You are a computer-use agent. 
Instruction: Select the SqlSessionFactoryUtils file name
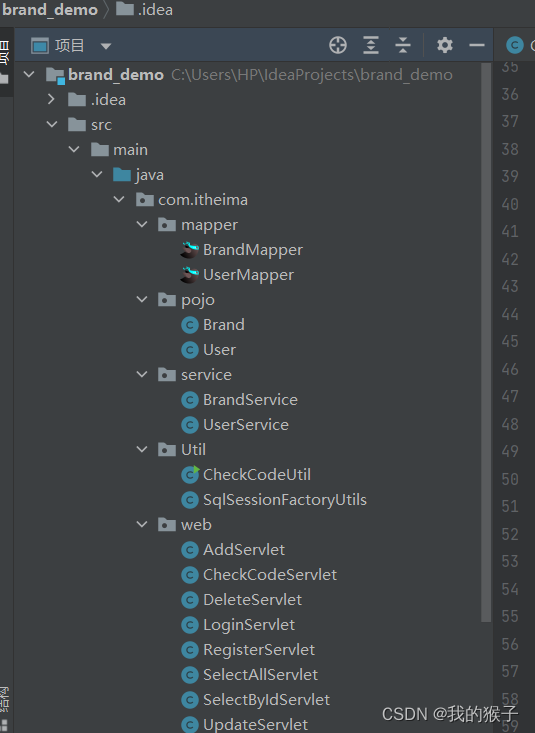pyautogui.click(x=284, y=500)
